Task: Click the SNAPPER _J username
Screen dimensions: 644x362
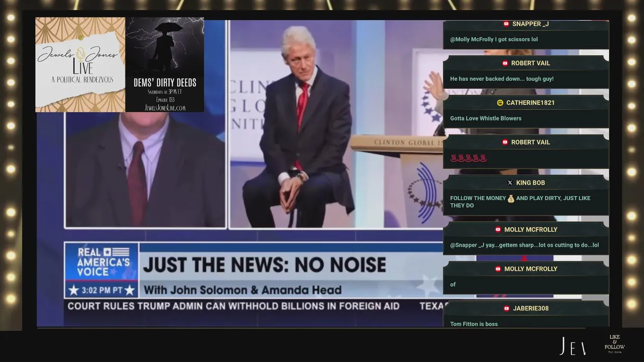Action: tap(530, 24)
